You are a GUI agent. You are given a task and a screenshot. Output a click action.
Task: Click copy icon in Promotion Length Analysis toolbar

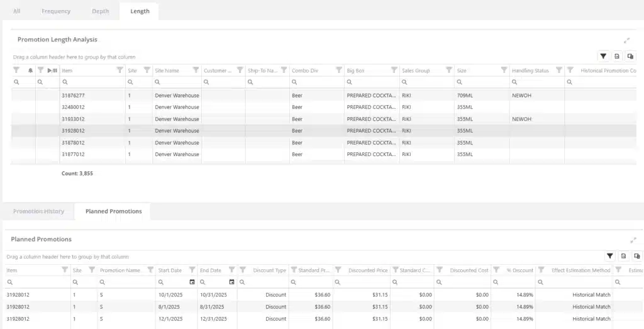pyautogui.click(x=630, y=56)
